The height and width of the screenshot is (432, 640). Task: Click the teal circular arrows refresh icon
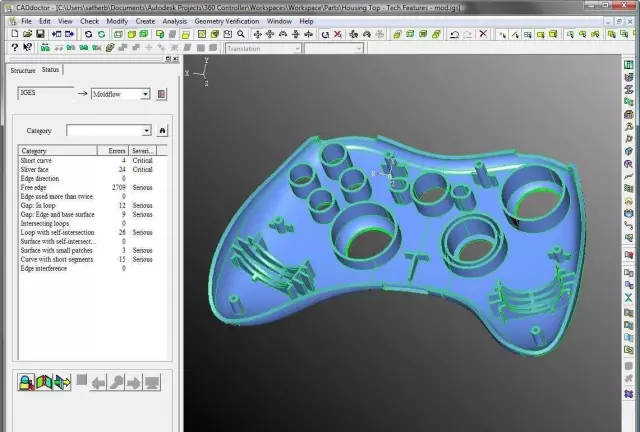pos(101,34)
